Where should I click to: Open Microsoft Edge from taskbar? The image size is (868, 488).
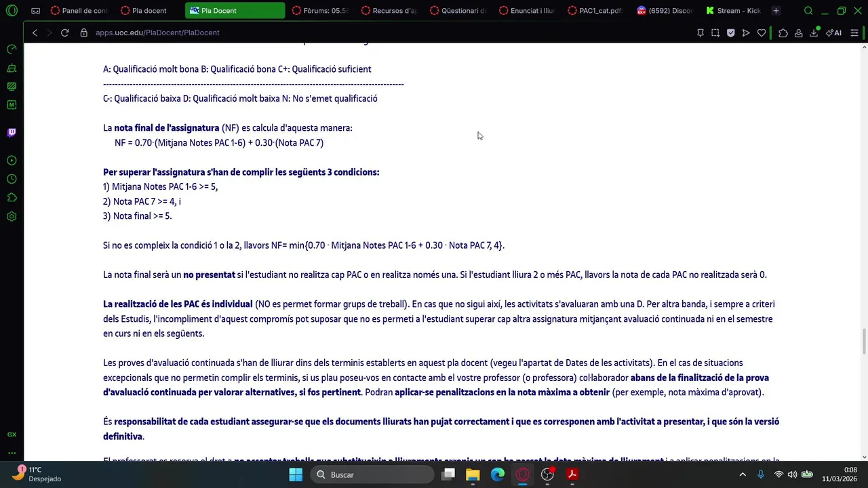tap(498, 474)
